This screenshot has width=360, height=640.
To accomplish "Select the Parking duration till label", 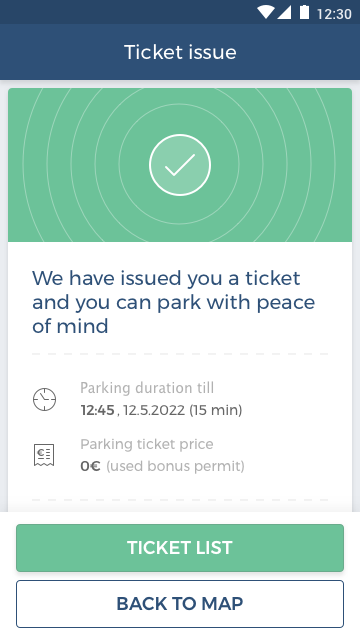I will [147, 388].
